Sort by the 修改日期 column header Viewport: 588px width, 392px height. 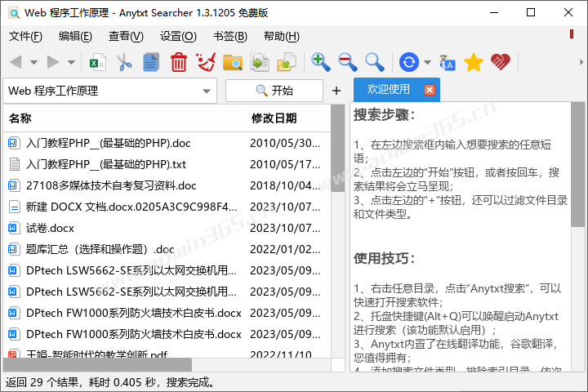[x=288, y=118]
